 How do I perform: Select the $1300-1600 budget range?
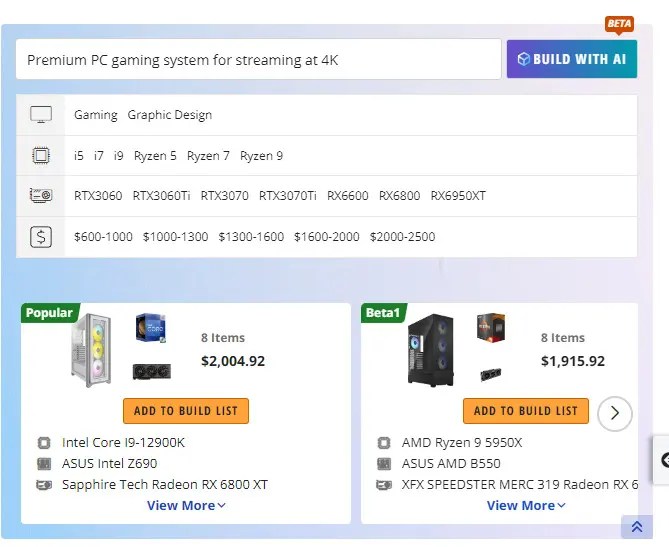251,237
